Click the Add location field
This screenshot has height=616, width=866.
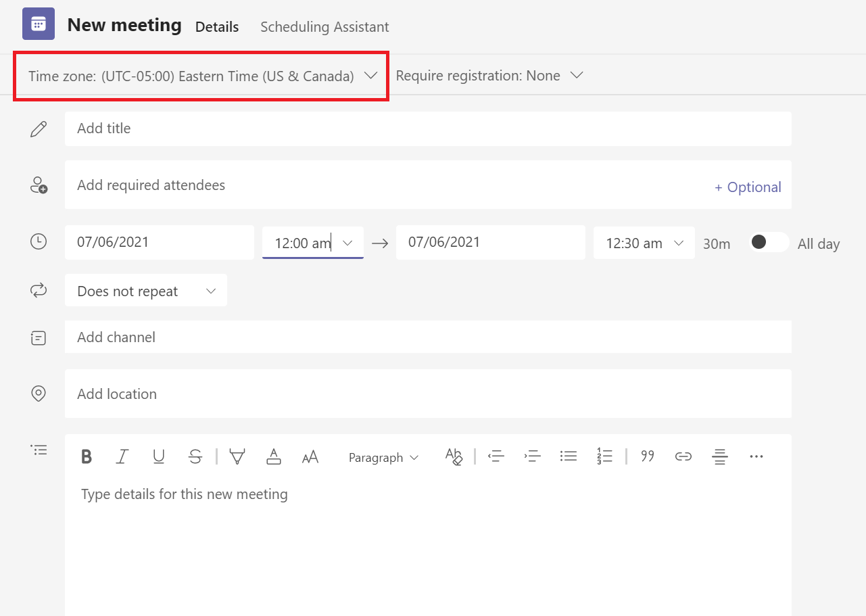428,394
